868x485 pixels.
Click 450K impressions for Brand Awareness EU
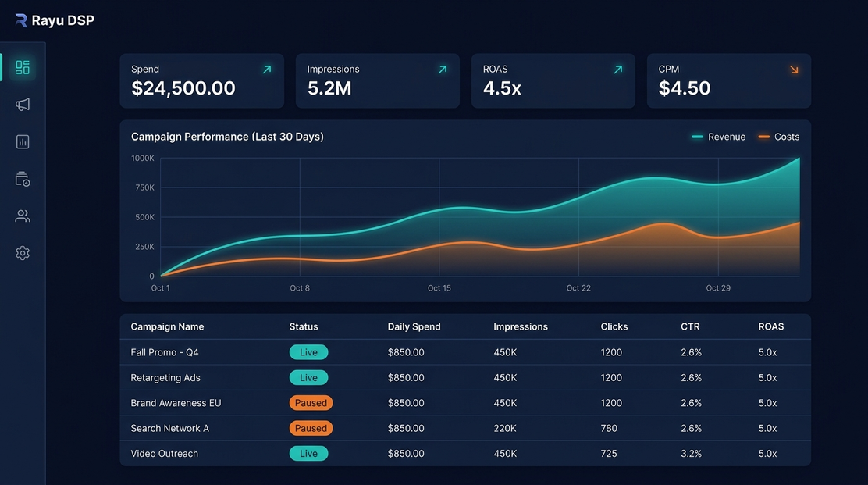tap(505, 403)
